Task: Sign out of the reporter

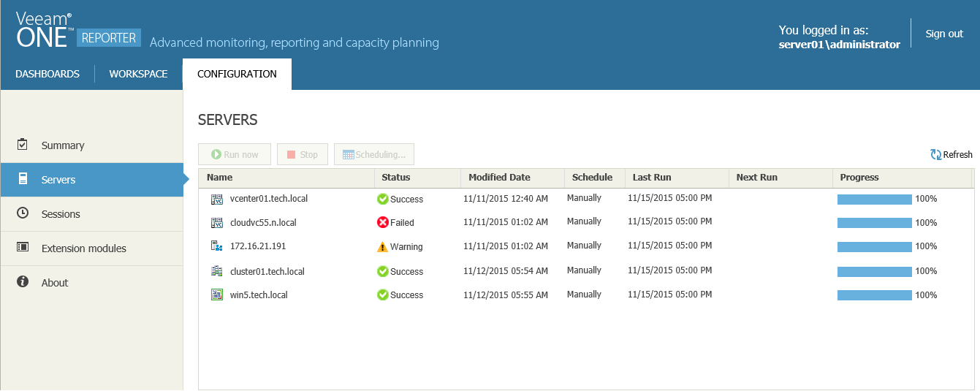Action: pos(944,34)
